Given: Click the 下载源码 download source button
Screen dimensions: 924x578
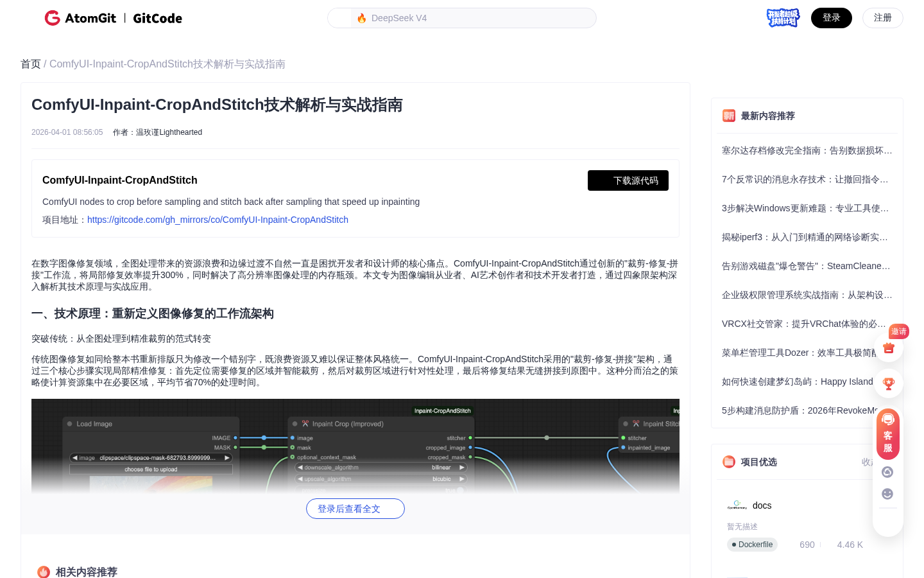Looking at the screenshot, I should (x=628, y=180).
